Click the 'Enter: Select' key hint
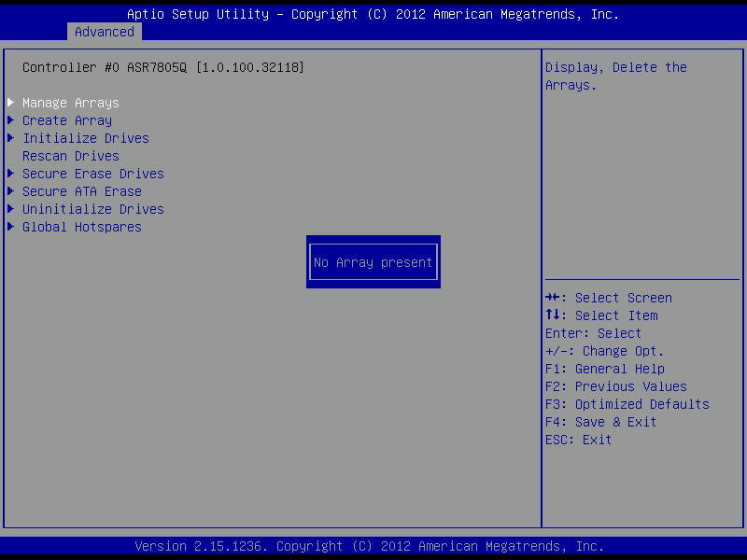The height and width of the screenshot is (560, 747). 593,333
